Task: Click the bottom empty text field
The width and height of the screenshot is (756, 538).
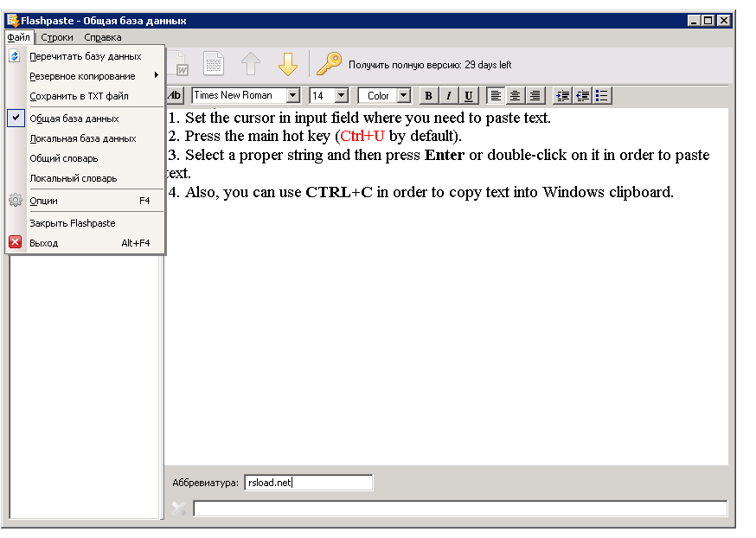Action: (x=460, y=509)
